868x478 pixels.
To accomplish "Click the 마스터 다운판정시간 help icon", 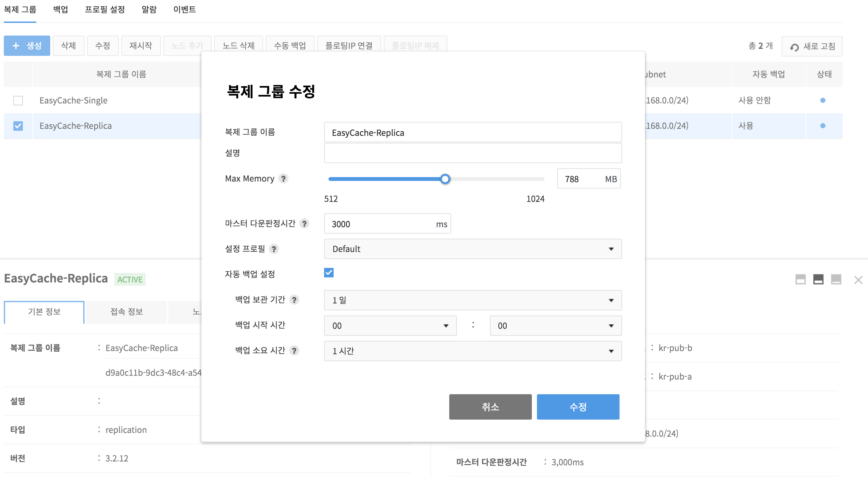I will 304,223.
